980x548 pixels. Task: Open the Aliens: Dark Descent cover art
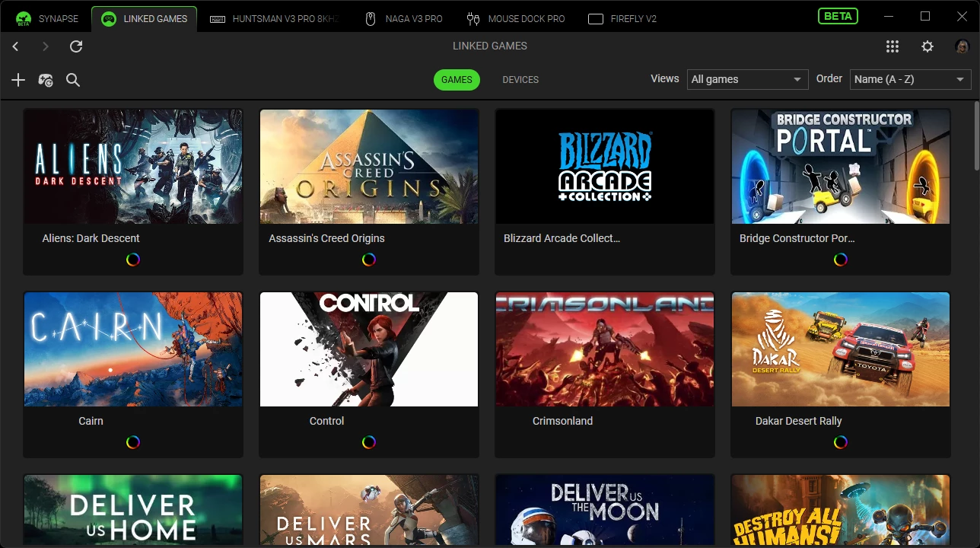coord(133,166)
